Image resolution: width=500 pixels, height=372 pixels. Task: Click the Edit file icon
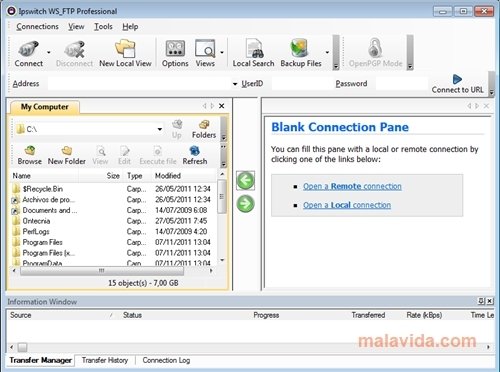click(125, 151)
